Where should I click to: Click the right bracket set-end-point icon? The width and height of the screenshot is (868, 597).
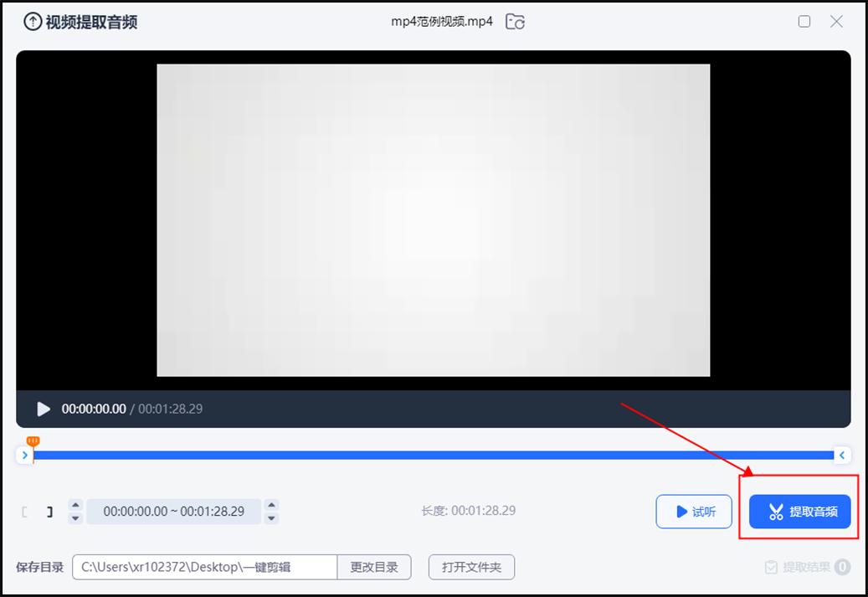[x=49, y=511]
